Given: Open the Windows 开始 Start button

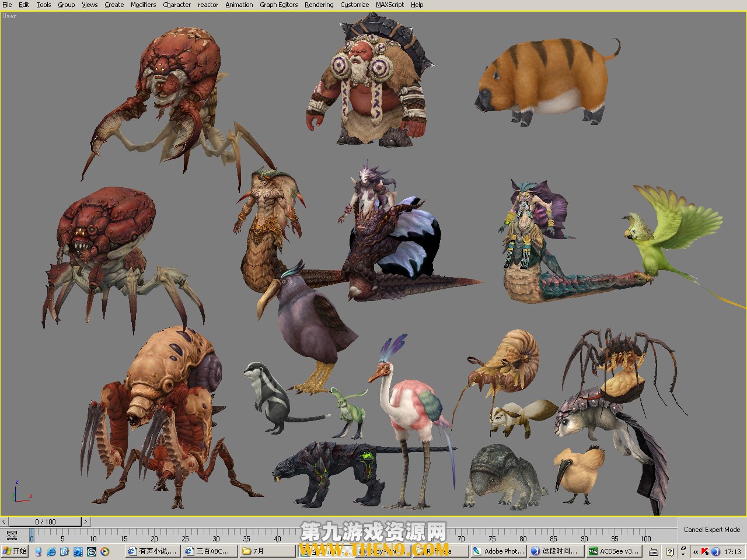Looking at the screenshot, I should click(x=15, y=551).
